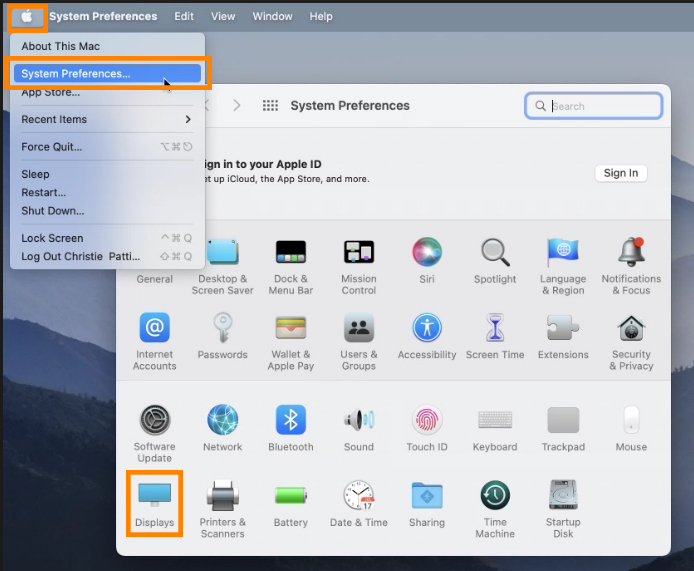Open Touch ID preferences
This screenshot has height=571, width=694.
coord(427,428)
